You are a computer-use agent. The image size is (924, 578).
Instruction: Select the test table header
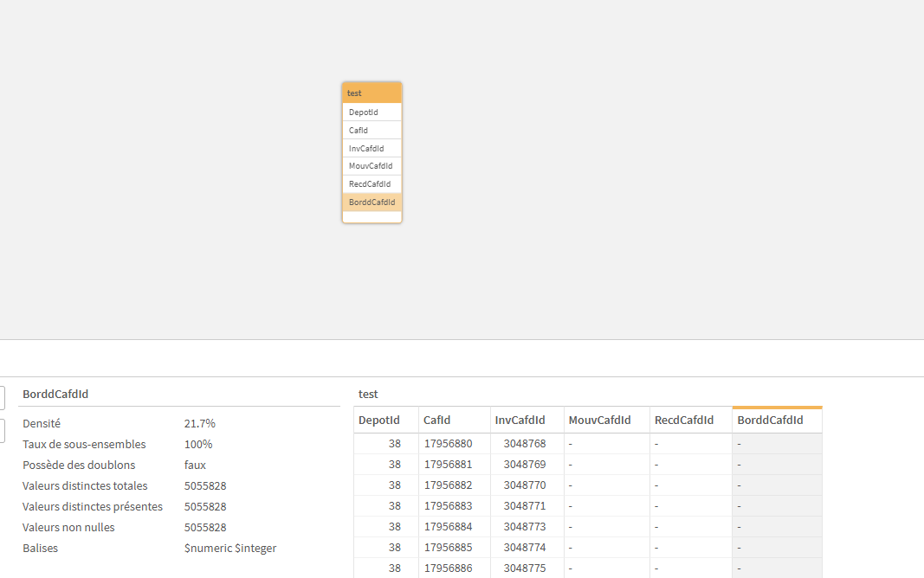(372, 93)
